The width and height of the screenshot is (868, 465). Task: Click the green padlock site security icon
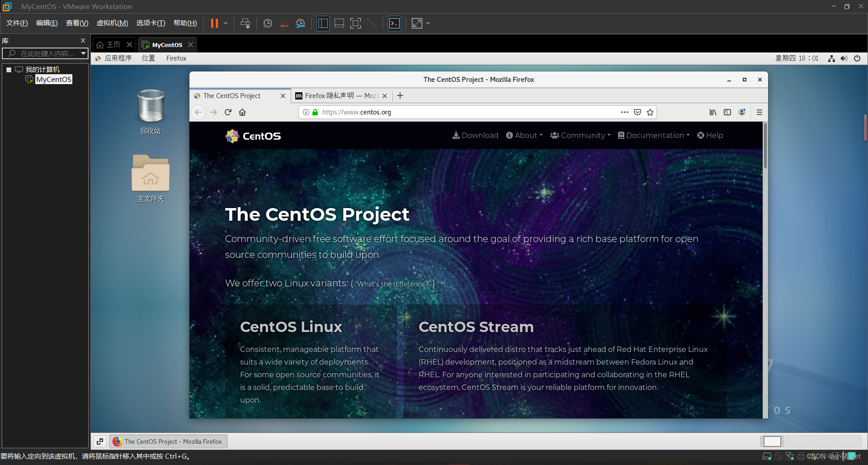(315, 112)
